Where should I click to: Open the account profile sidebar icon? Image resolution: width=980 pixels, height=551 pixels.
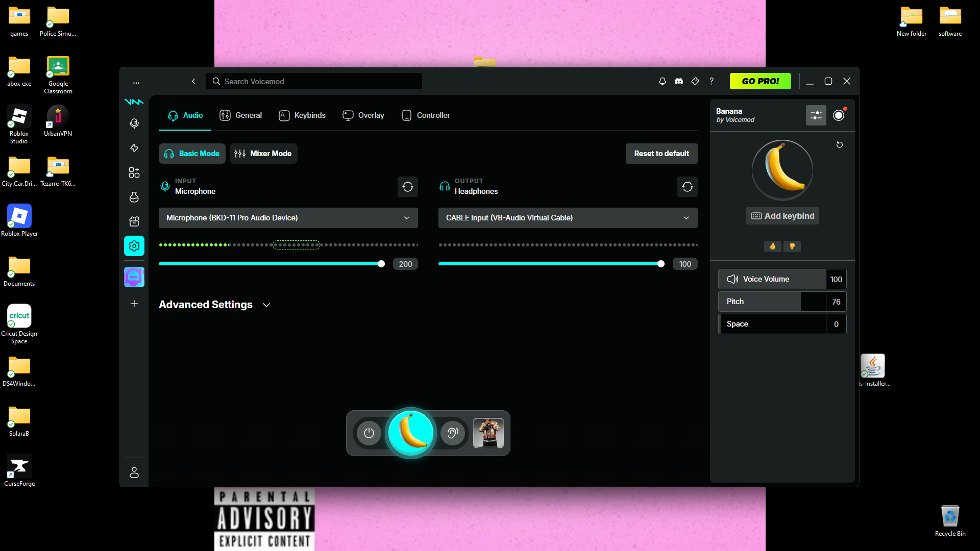pos(134,472)
